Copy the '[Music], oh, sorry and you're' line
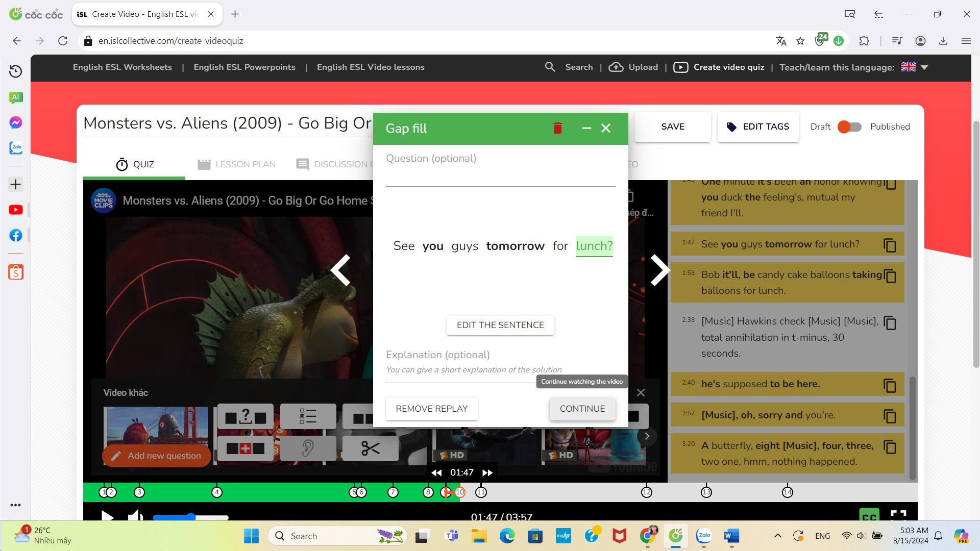980x551 pixels. 890,416
